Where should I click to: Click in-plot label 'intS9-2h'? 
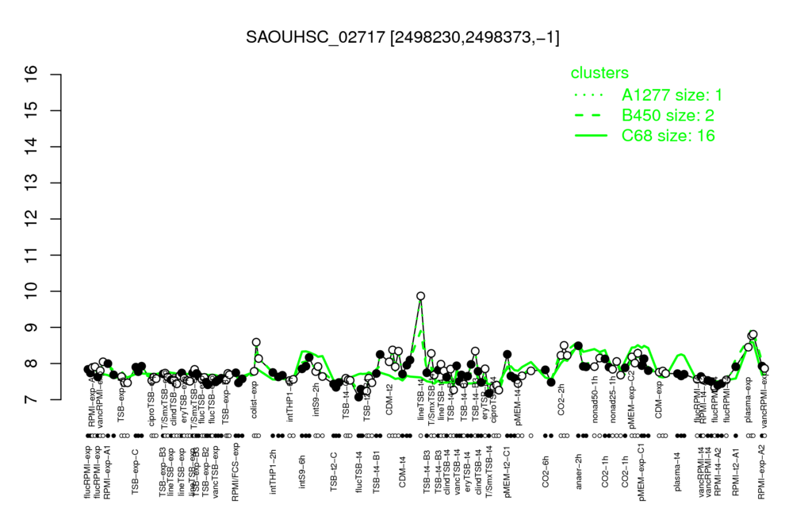click(316, 400)
